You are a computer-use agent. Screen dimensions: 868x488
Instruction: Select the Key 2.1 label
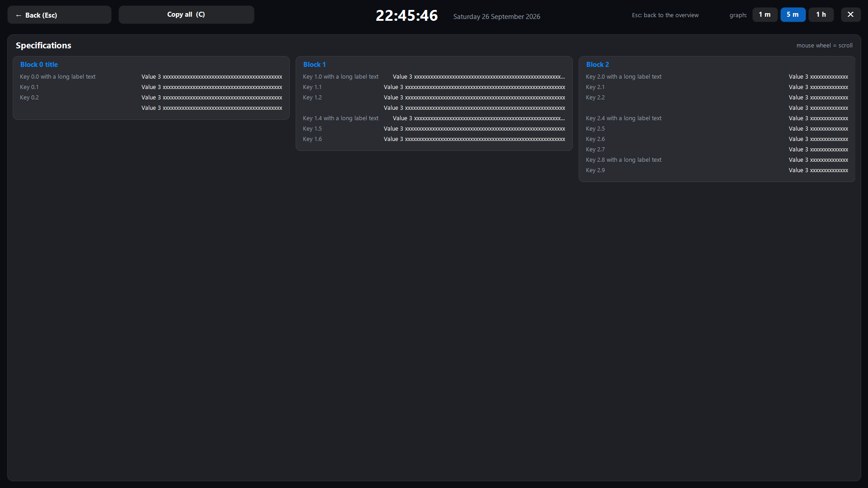pos(595,87)
